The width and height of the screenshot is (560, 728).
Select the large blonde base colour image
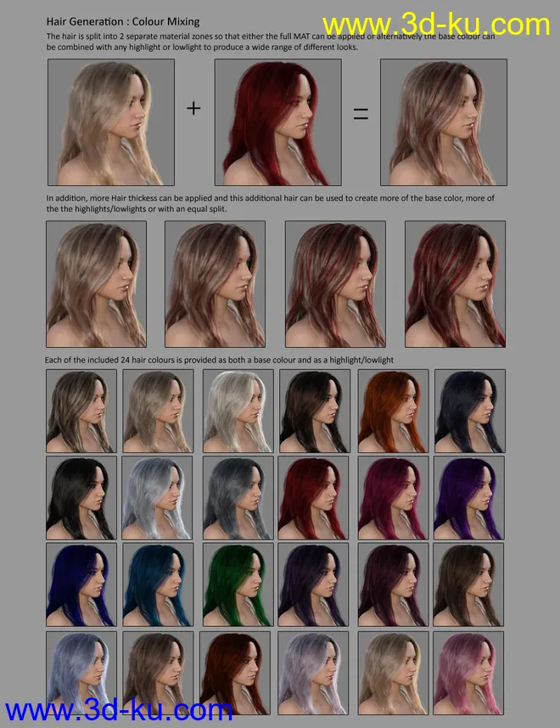click(111, 122)
